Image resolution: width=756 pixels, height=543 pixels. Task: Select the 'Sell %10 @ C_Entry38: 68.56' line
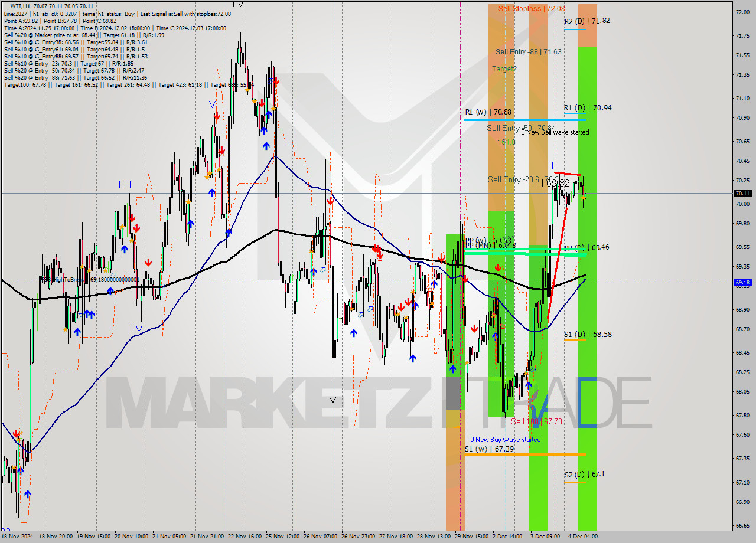click(76, 41)
